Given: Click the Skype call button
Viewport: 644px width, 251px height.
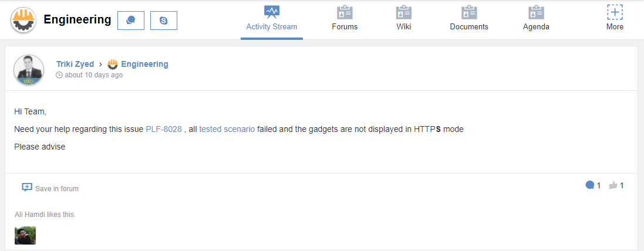Looking at the screenshot, I should tap(163, 21).
